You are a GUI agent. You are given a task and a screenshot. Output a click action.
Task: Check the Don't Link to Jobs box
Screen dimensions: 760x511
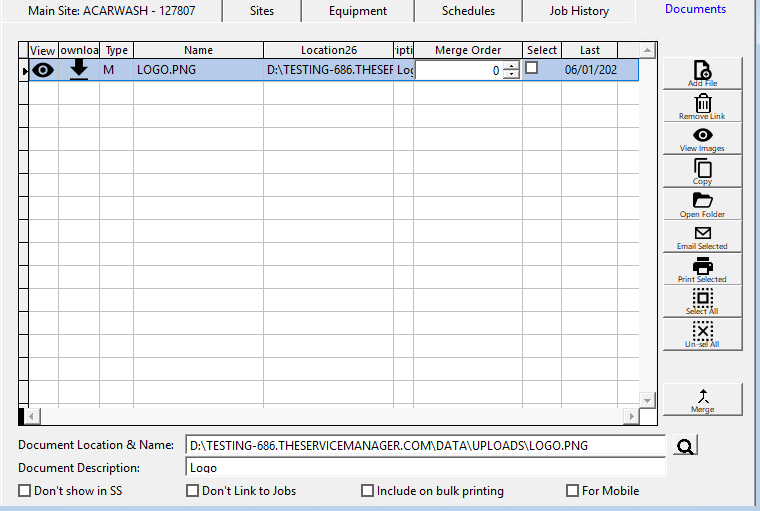click(193, 491)
